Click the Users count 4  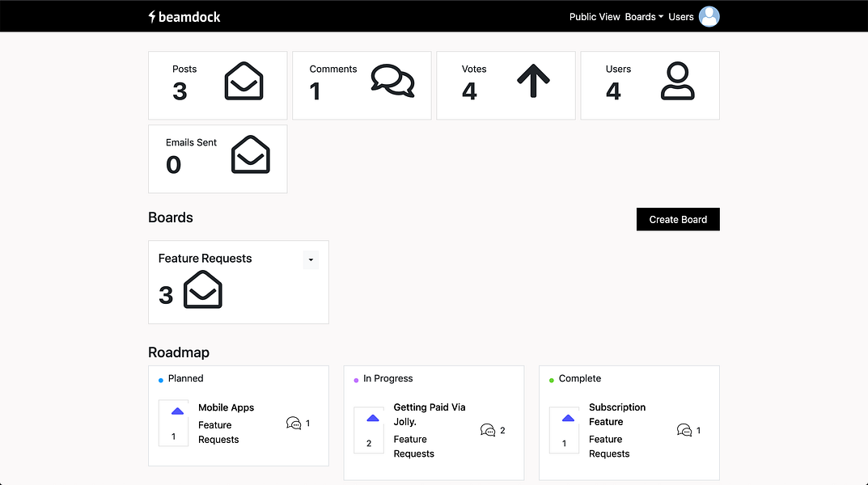(x=613, y=91)
